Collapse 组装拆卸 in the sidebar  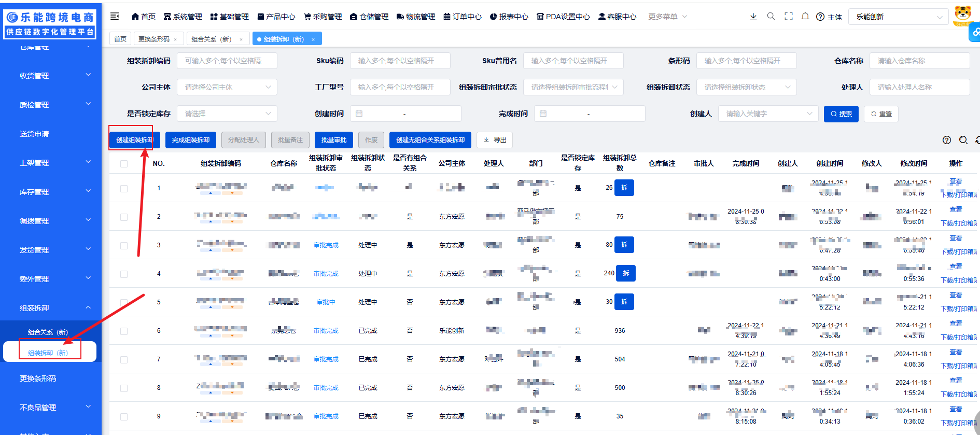51,308
